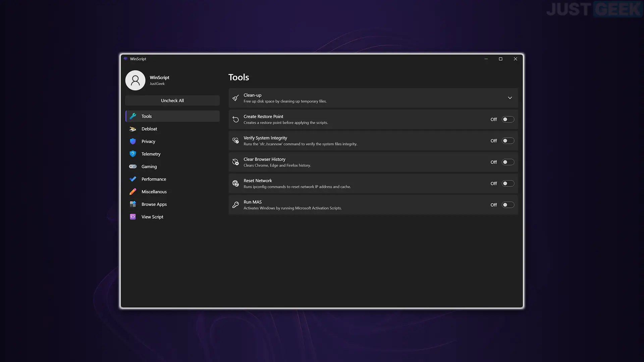
Task: Click the Gaming controller icon
Action: point(133,167)
